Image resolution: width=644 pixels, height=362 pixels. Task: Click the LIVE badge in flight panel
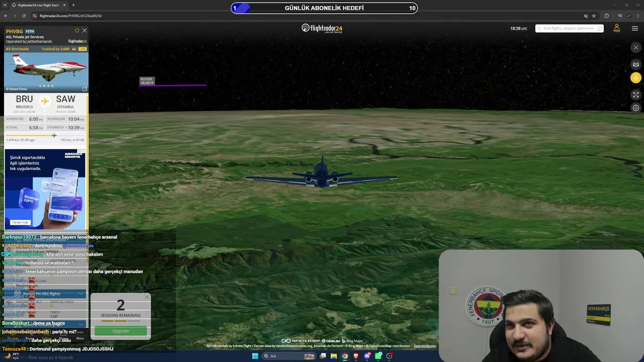point(82,49)
